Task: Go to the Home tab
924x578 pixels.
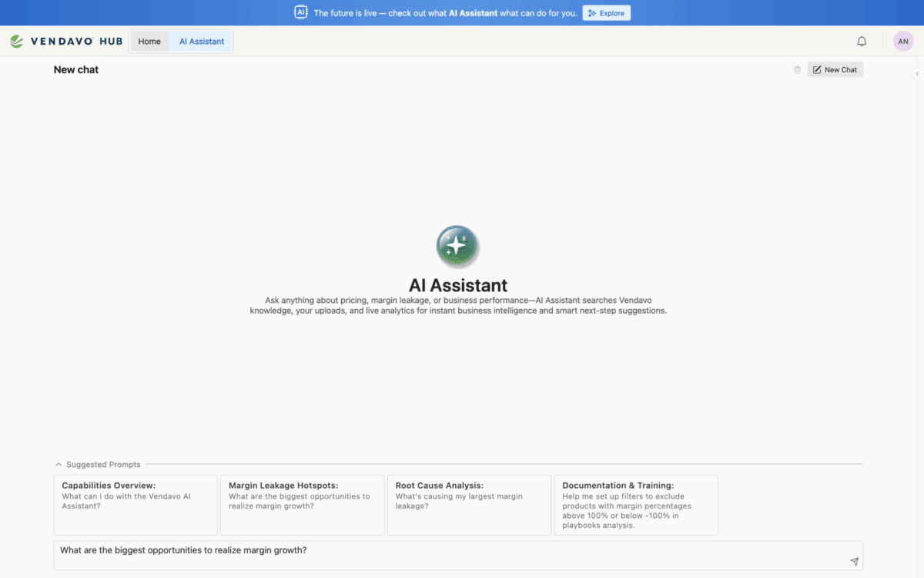Action: 149,42
